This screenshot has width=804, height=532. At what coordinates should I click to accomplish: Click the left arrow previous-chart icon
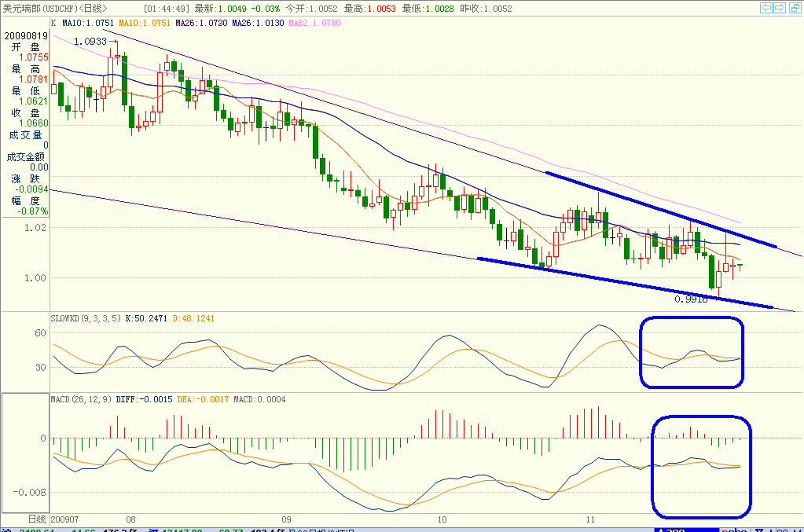coord(766,8)
